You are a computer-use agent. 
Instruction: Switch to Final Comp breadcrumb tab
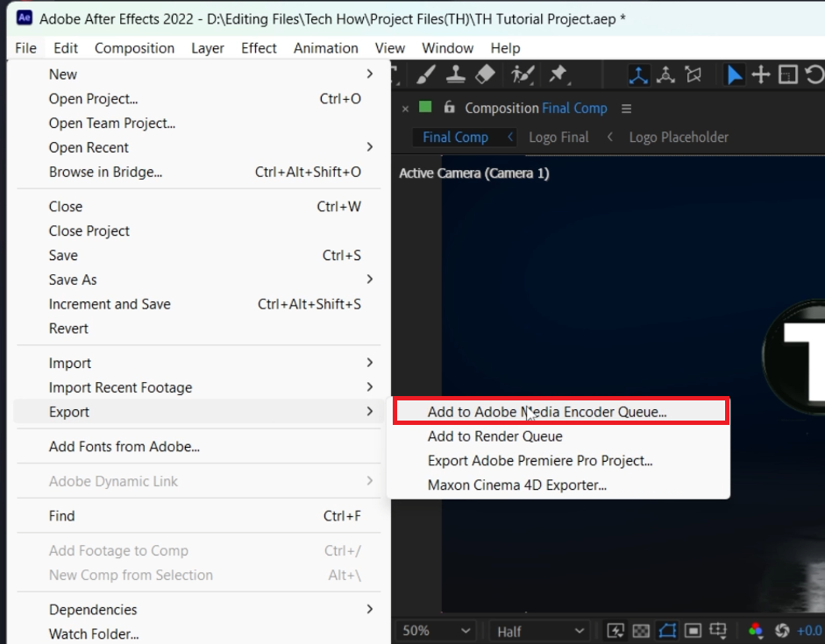[x=455, y=138]
